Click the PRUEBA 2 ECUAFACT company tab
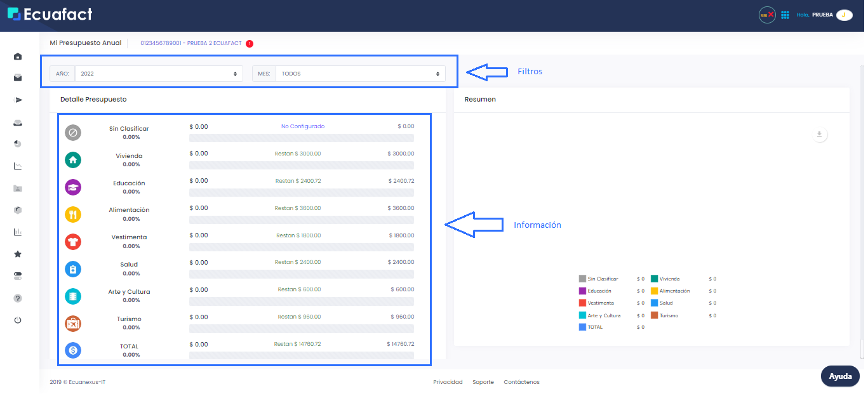Image resolution: width=868 pixels, height=396 pixels. (x=192, y=43)
